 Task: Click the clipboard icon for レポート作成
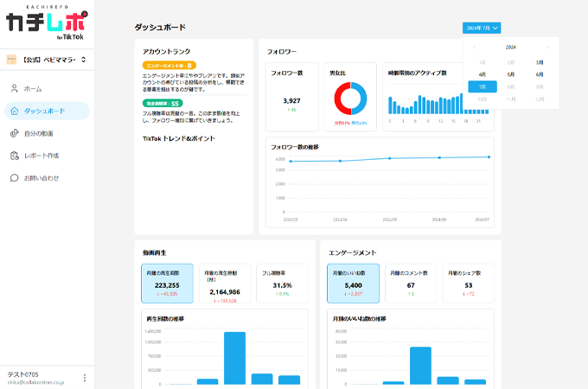click(x=14, y=156)
